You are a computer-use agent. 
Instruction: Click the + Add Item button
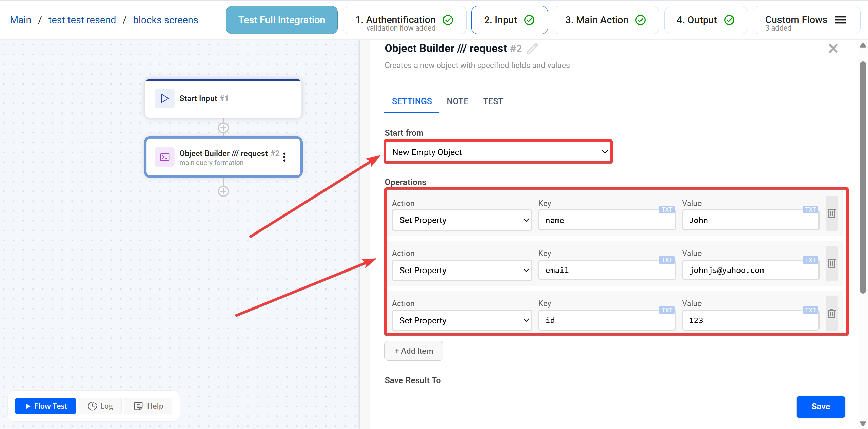[414, 351]
